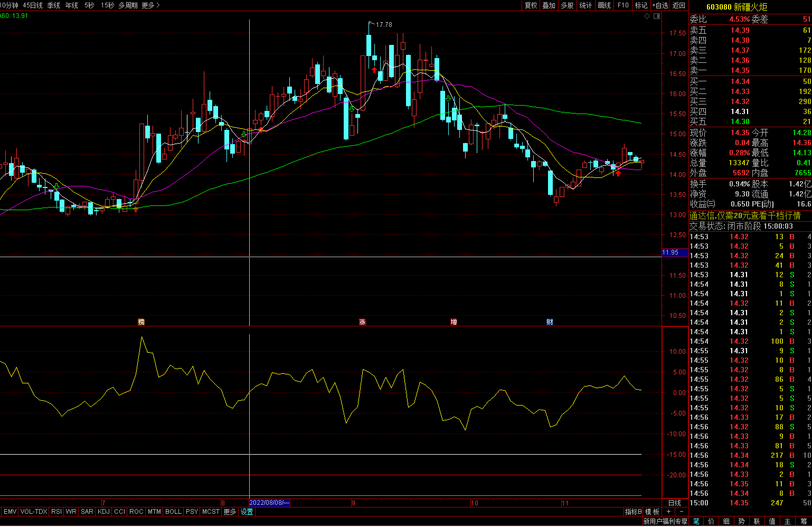Switch to the 年线 period
The image size is (812, 527).
pos(71,5)
